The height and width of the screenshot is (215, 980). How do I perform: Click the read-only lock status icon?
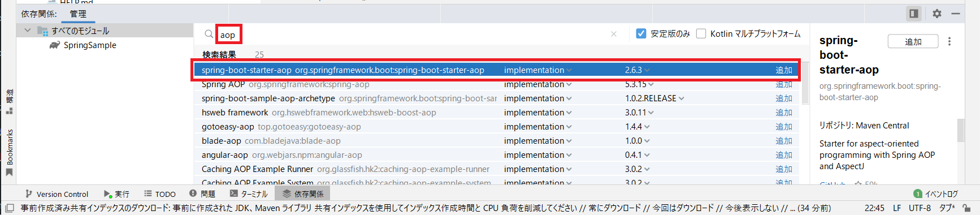tap(967, 208)
